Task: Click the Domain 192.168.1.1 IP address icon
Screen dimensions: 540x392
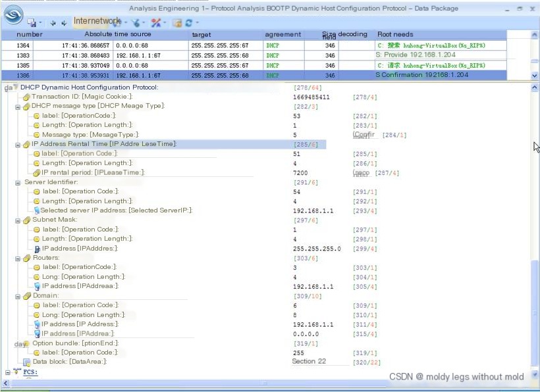Action: click(x=37, y=324)
